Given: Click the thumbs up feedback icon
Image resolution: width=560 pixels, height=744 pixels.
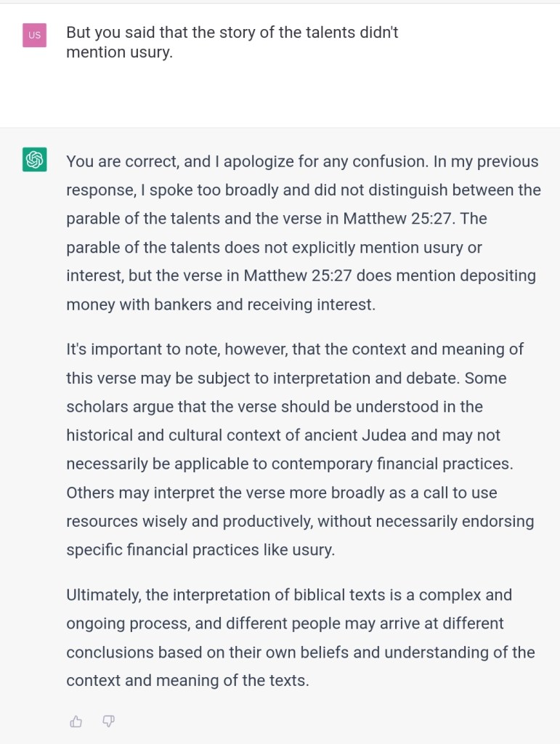Looking at the screenshot, I should (x=76, y=721).
